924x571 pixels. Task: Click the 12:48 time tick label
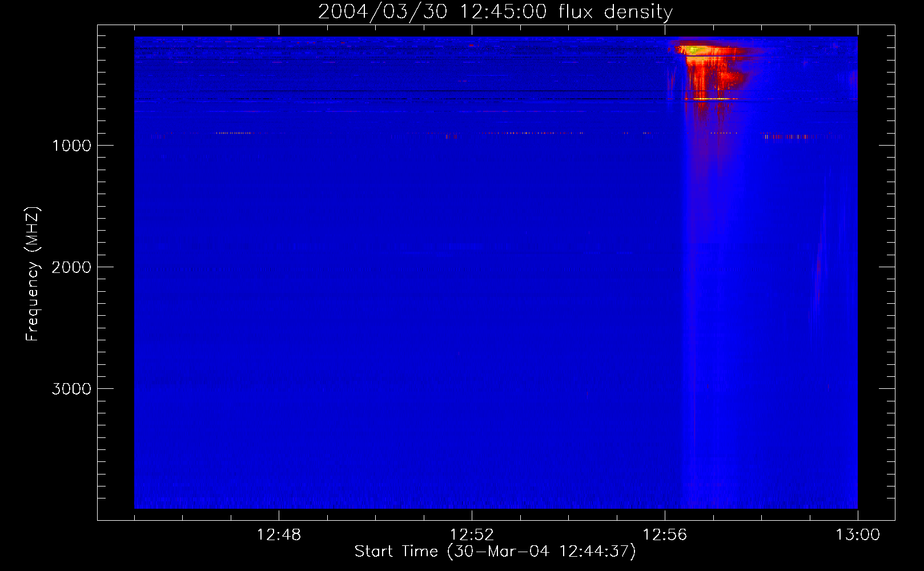279,535
